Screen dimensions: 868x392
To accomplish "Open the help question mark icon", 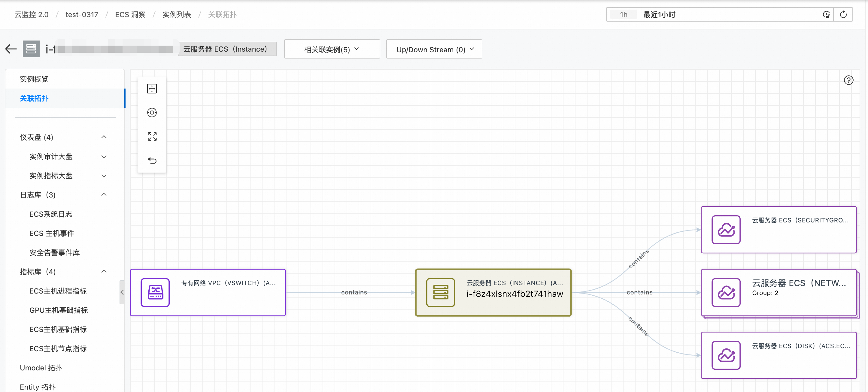I will [848, 80].
